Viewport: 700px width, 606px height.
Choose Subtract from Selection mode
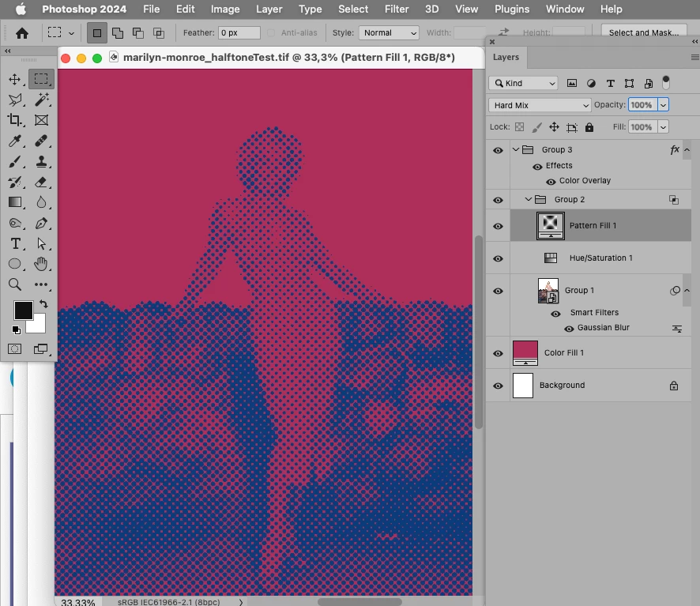tap(138, 33)
